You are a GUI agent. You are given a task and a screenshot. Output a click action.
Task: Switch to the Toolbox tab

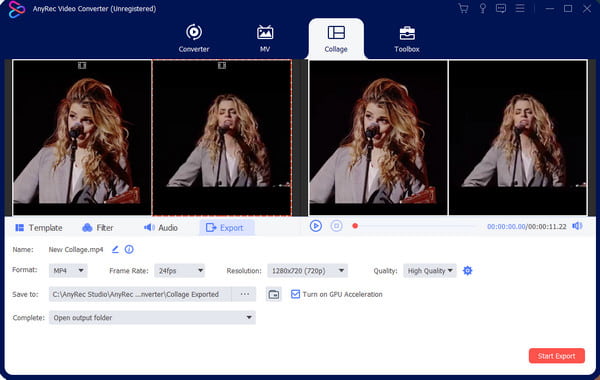[x=407, y=39]
